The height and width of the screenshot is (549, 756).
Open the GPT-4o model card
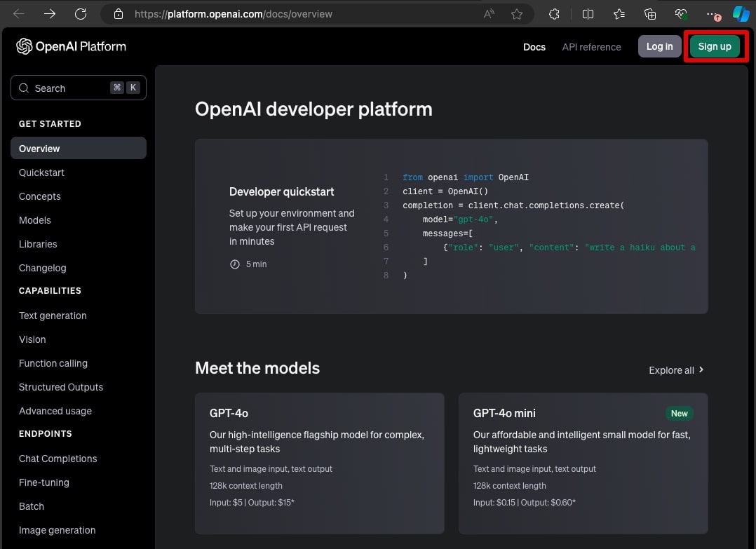(319, 463)
